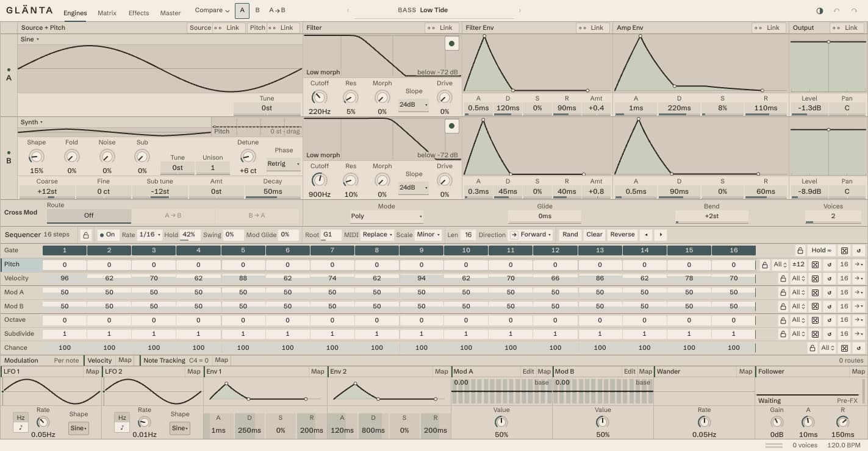Switch to the Effects tab

[x=138, y=13]
